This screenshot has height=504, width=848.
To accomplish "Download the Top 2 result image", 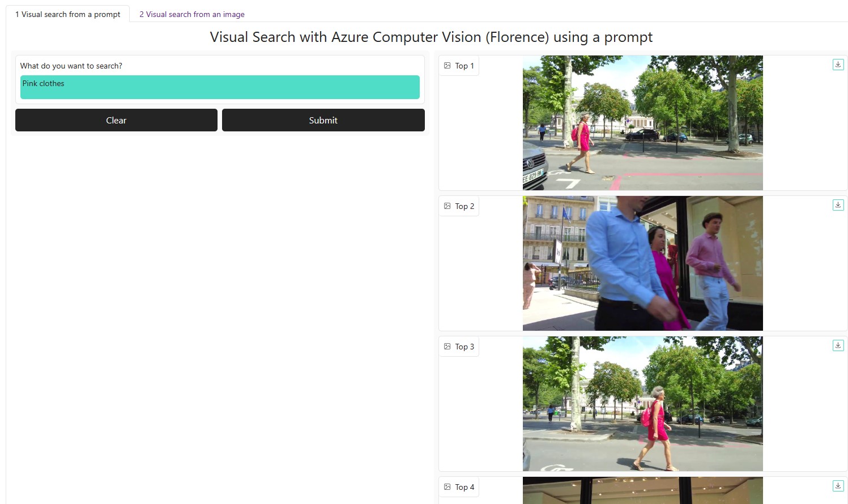I will click(x=838, y=205).
